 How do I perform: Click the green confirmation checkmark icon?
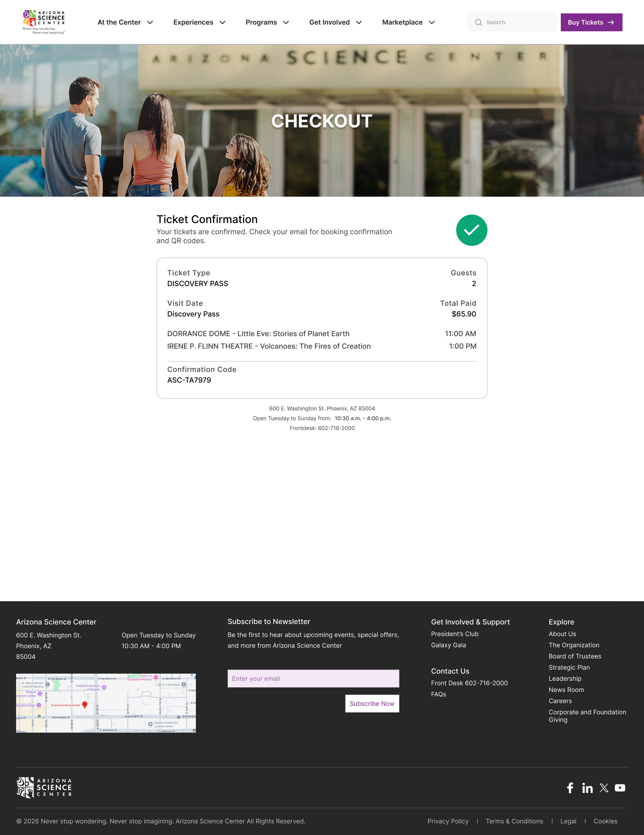(x=472, y=230)
